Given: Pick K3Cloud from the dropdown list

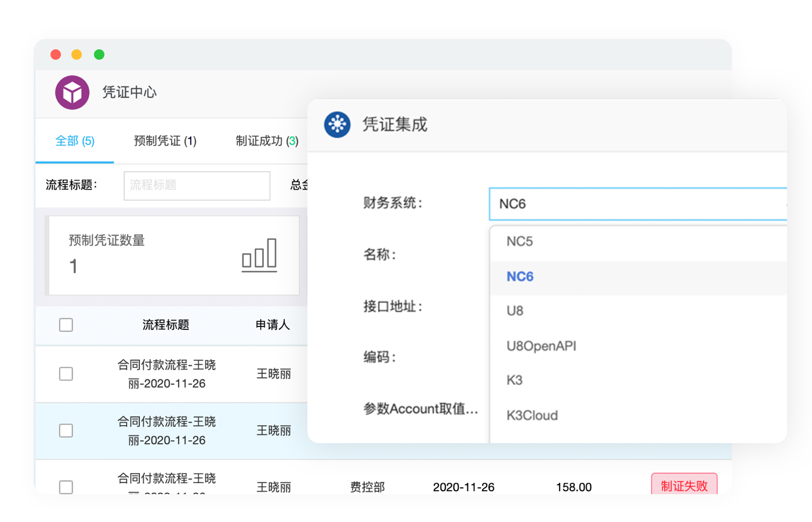Looking at the screenshot, I should coord(638,415).
